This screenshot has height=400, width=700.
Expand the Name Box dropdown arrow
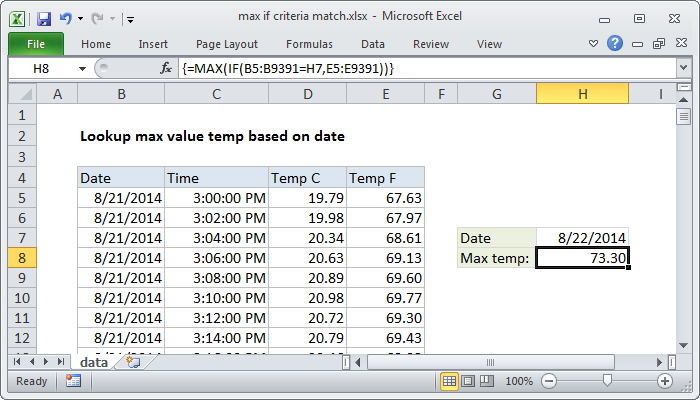pyautogui.click(x=82, y=69)
